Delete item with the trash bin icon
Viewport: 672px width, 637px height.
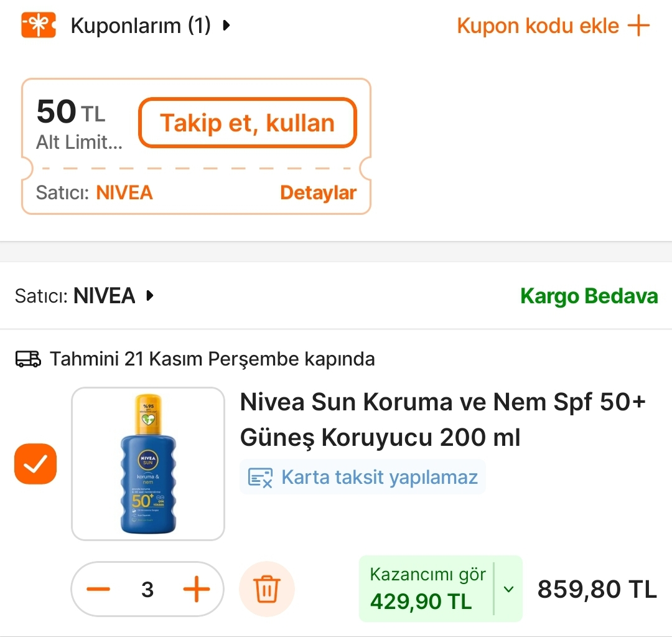267,589
